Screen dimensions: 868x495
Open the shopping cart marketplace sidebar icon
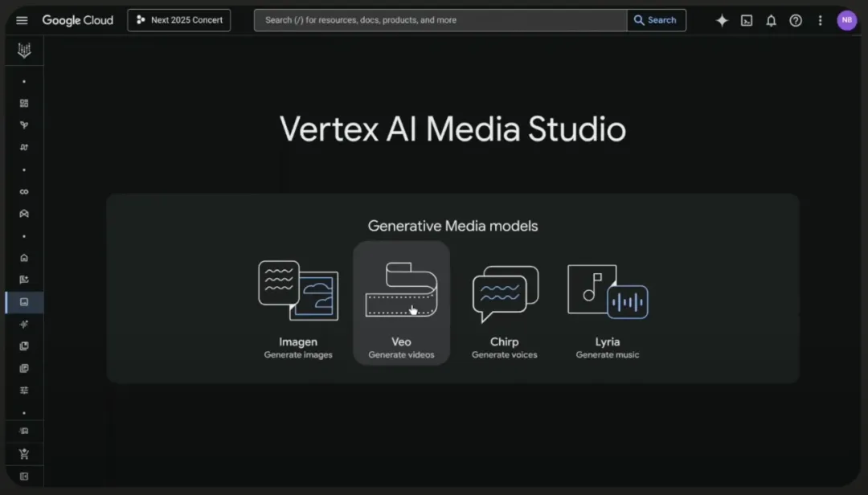[x=24, y=454]
